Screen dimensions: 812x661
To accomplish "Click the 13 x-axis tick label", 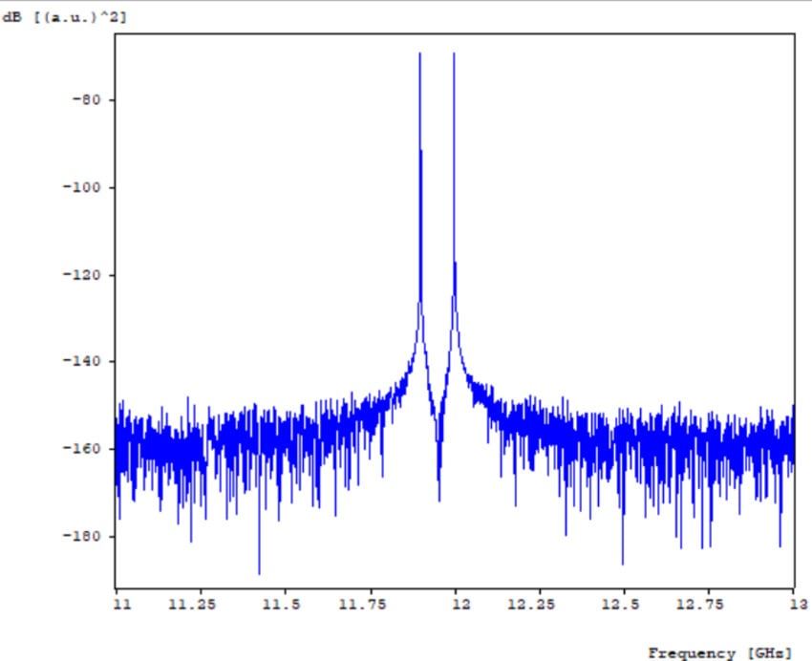I will tap(799, 605).
